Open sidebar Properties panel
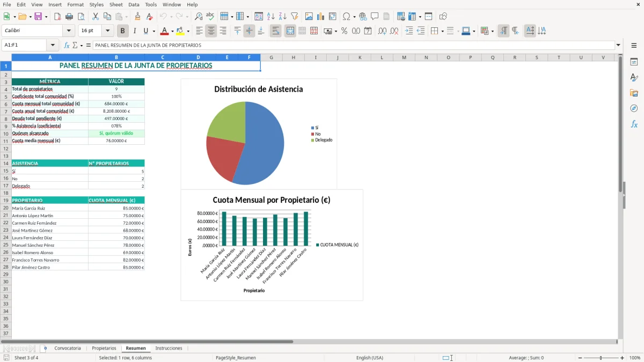 click(634, 62)
